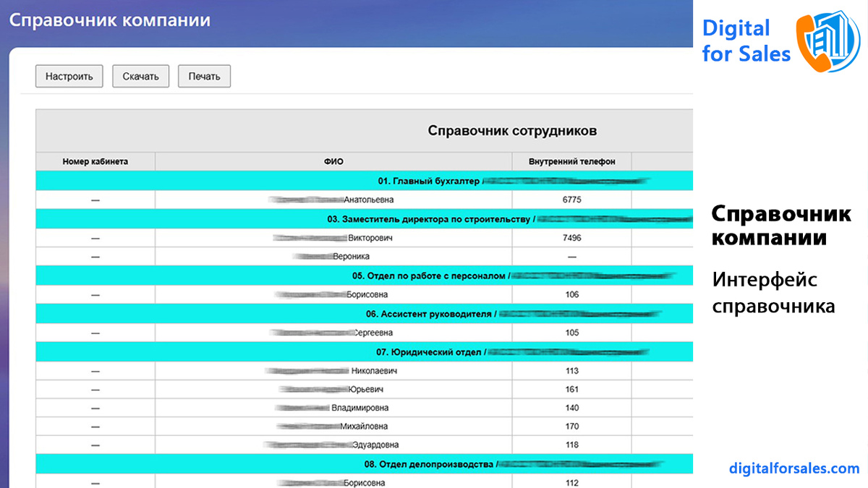This screenshot has width=868, height=488.
Task: Sort by the "Внутренний телефон" column
Action: coord(572,161)
